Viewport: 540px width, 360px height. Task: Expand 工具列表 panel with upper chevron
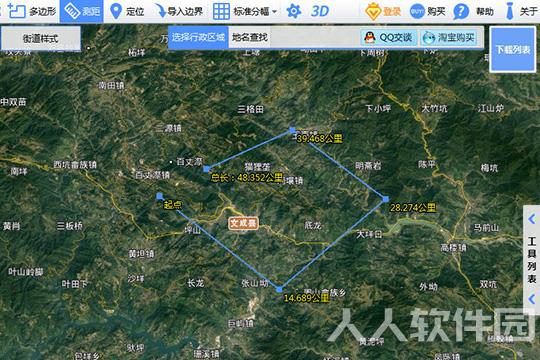point(532,219)
